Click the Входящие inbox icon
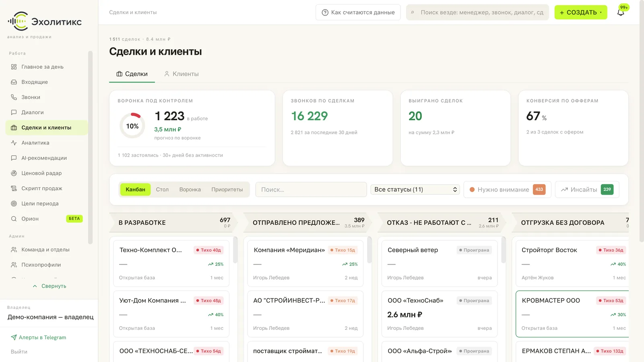644x362 pixels. coord(14,82)
